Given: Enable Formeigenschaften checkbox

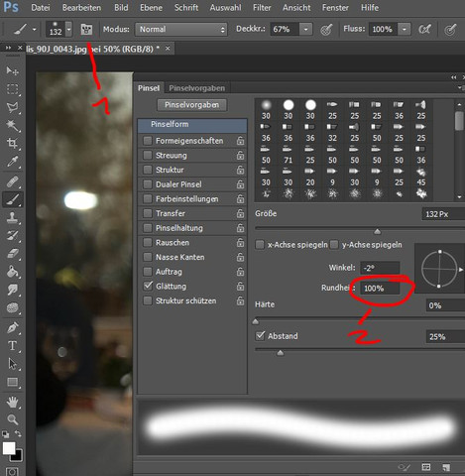Looking at the screenshot, I should tap(148, 141).
